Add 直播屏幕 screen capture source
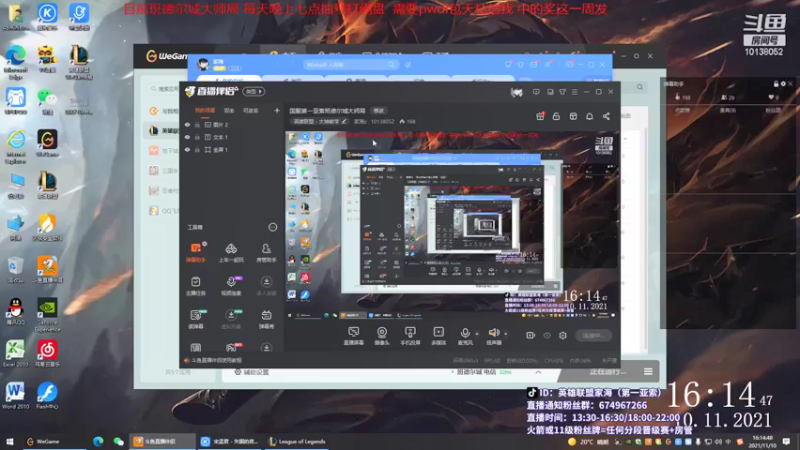Image resolution: width=800 pixels, height=450 pixels. tap(354, 336)
